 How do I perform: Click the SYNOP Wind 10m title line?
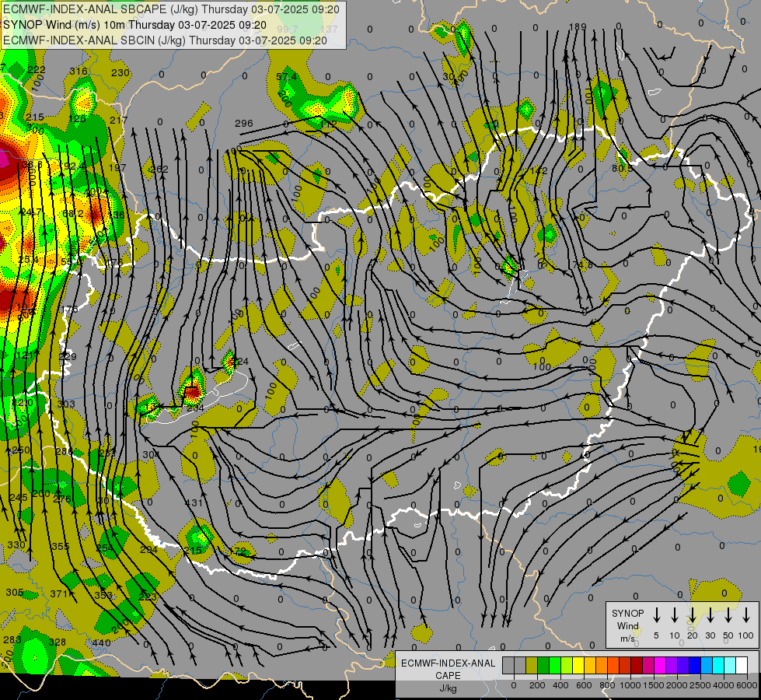[135, 25]
